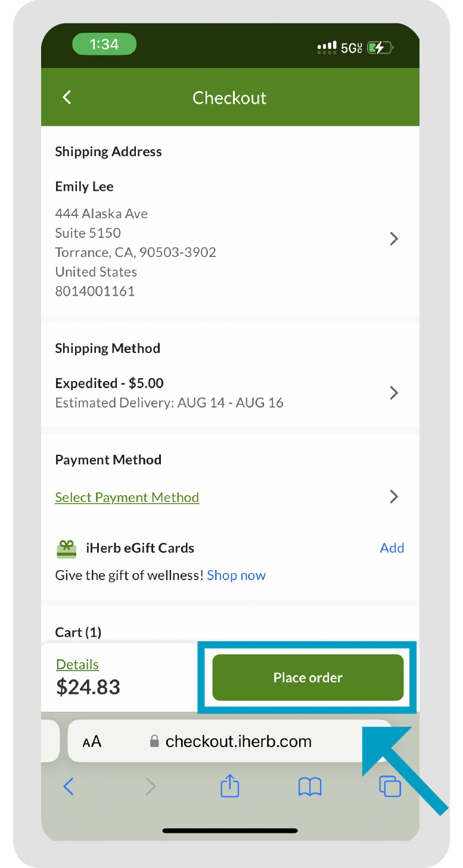463x868 pixels.
Task: Show Safari open tabs overview
Action: point(390,786)
